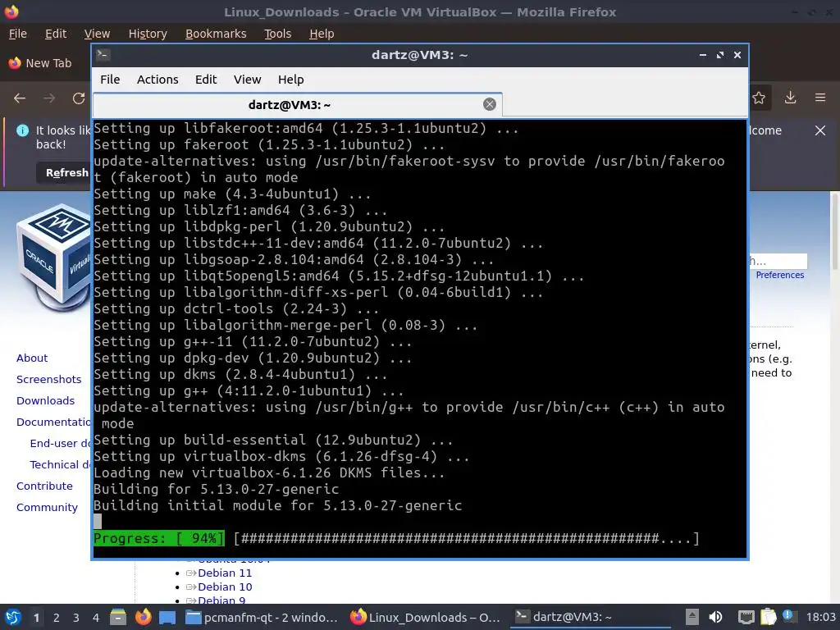Open the End-user docs link

point(61,444)
